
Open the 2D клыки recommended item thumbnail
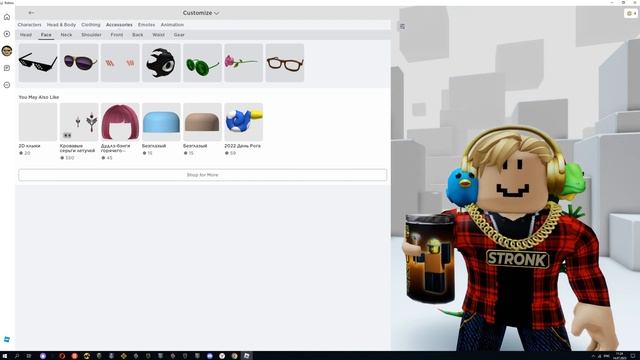tap(38, 122)
